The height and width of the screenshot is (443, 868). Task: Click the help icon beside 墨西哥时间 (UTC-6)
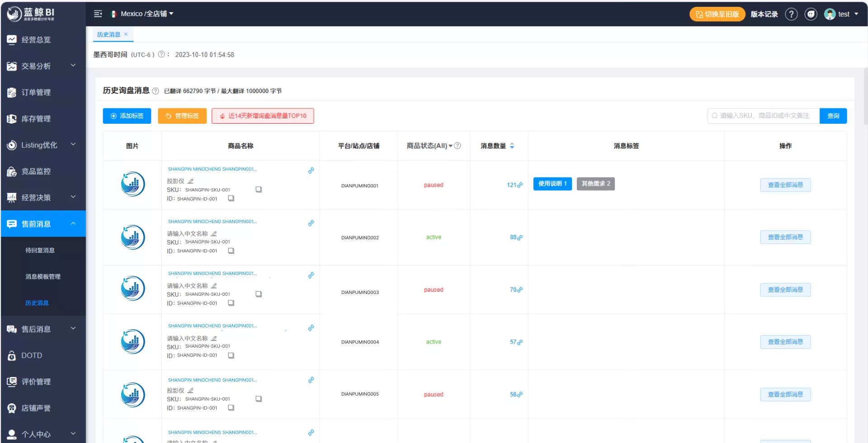click(161, 54)
